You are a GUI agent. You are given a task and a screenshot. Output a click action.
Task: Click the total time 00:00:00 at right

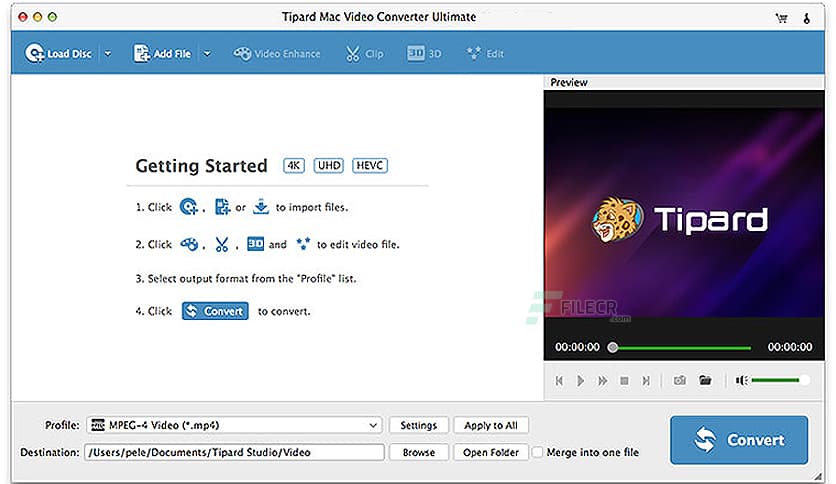[790, 347]
